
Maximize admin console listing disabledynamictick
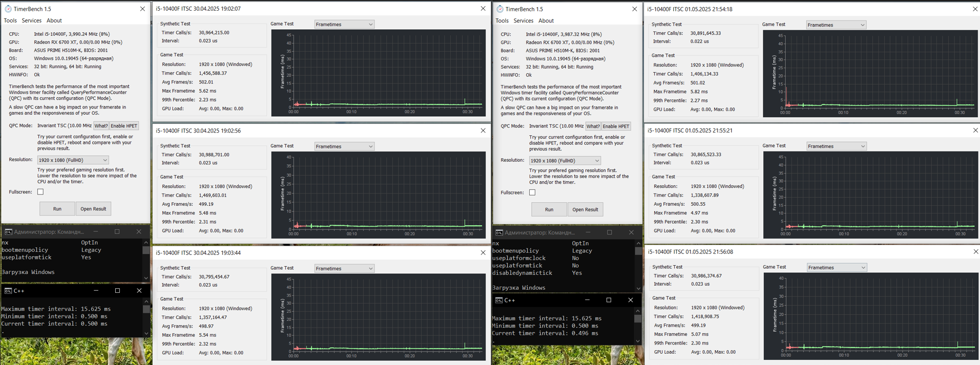point(610,232)
